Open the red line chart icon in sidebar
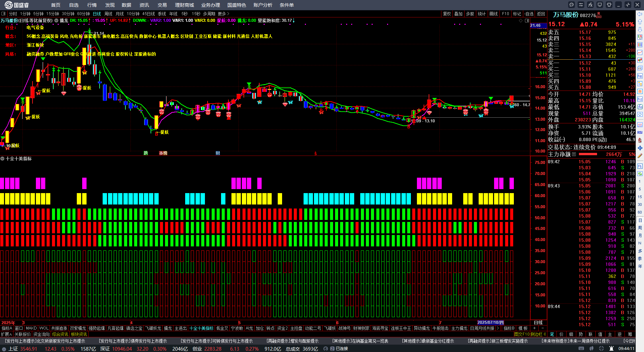This screenshot has width=644, height=352. [x=640, y=53]
